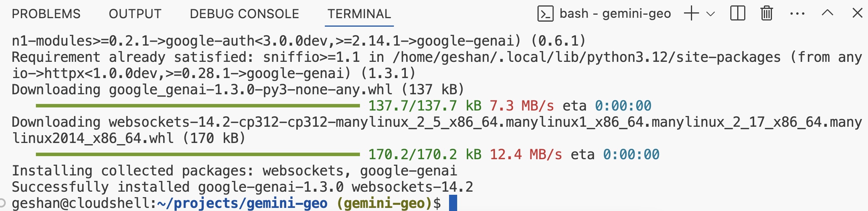The image size is (868, 211).
Task: Close the panel with the X icon
Action: click(x=857, y=13)
